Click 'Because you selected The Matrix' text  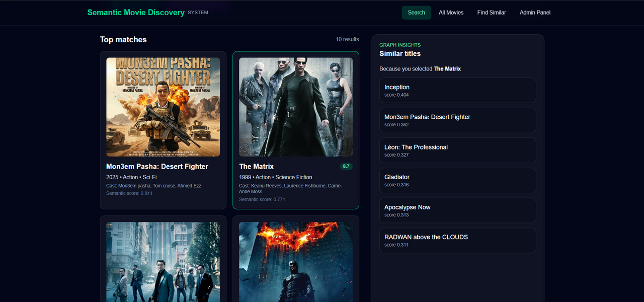tap(420, 69)
